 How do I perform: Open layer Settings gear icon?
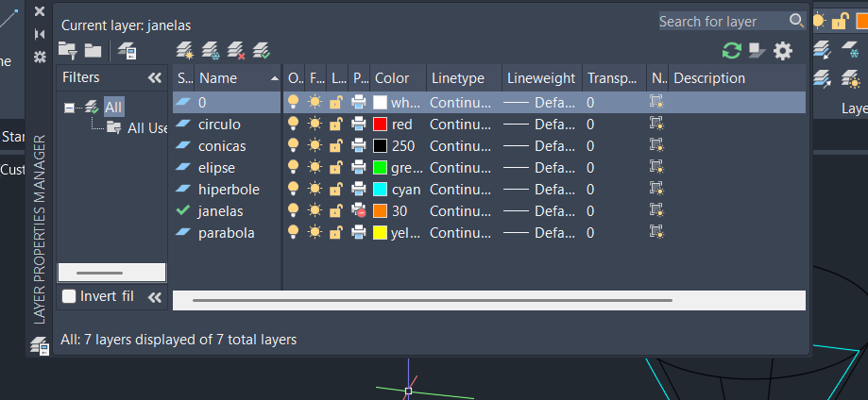coord(783,51)
